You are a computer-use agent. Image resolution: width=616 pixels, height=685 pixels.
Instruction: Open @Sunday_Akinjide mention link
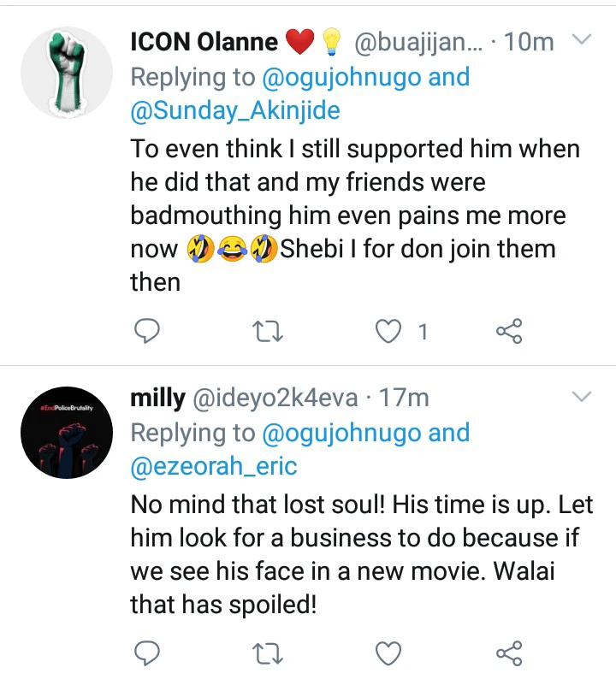(x=234, y=111)
